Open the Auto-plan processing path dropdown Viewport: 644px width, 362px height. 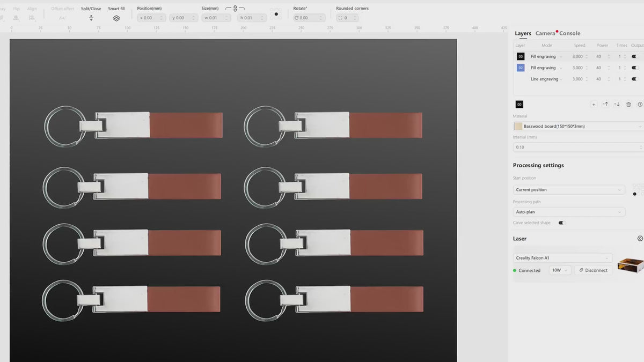click(569, 212)
